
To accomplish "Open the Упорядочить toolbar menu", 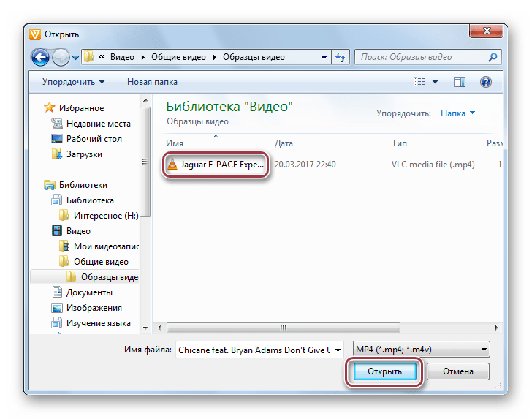I will (x=73, y=82).
